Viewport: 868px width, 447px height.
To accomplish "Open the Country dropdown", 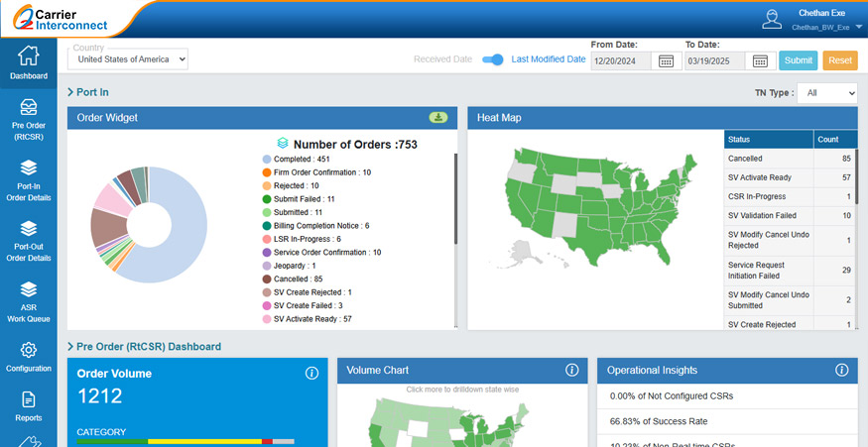I will (128, 59).
